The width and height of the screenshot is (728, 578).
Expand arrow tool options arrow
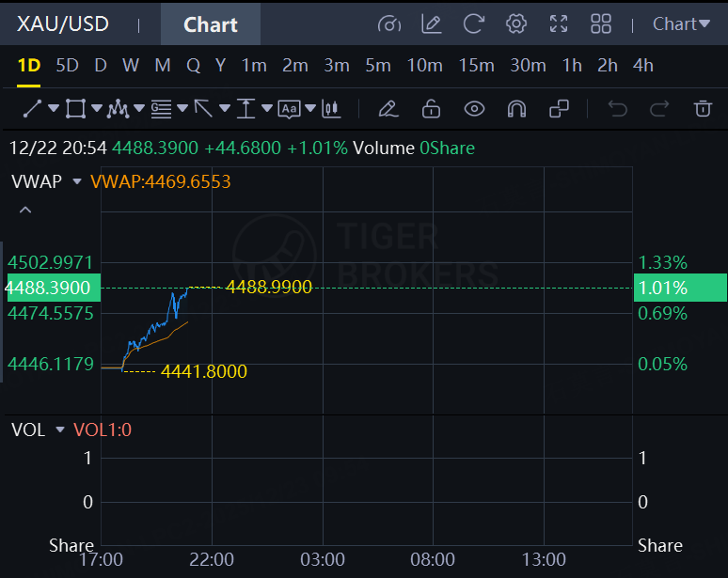pyautogui.click(x=225, y=108)
